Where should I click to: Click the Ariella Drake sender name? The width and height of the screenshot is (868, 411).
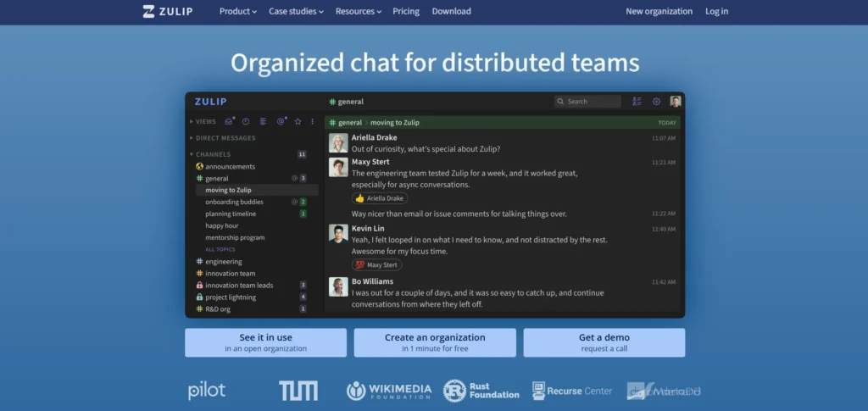pyautogui.click(x=374, y=138)
